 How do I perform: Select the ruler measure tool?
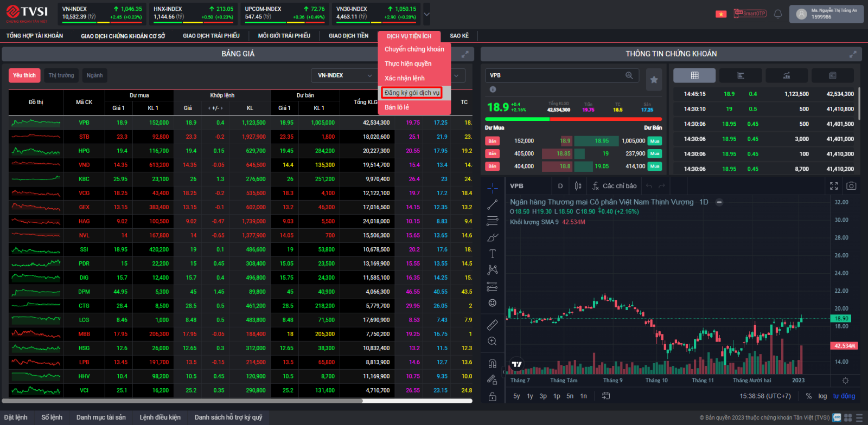492,325
